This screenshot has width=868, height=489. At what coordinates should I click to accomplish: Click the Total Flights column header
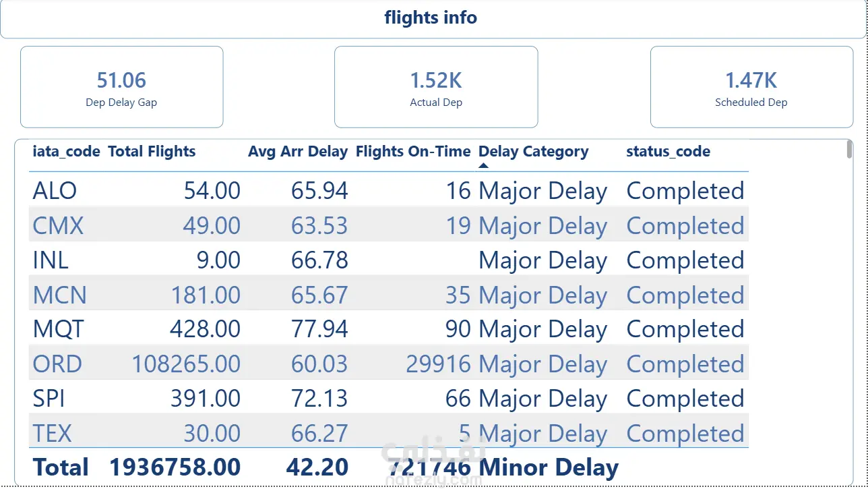point(152,152)
